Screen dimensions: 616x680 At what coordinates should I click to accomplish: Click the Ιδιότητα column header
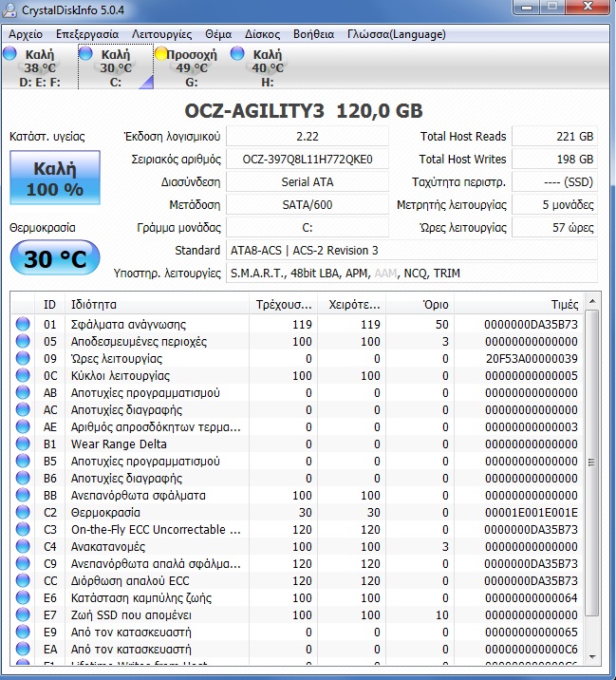click(157, 305)
